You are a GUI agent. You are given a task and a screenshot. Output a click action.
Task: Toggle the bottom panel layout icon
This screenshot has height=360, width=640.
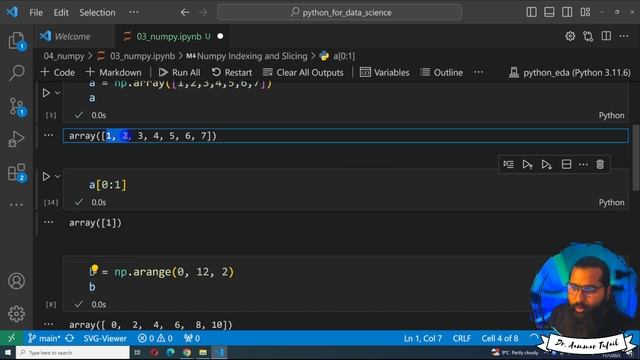[549, 12]
